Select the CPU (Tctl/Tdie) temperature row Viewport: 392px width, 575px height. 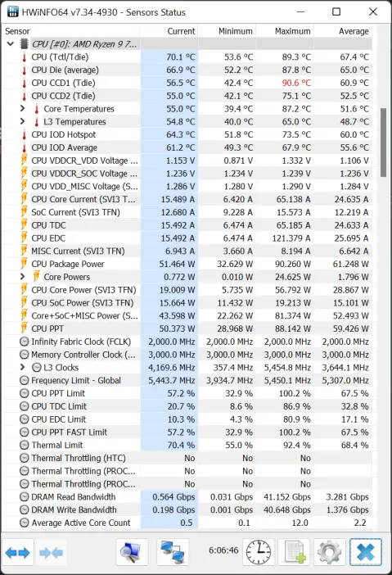(x=187, y=57)
